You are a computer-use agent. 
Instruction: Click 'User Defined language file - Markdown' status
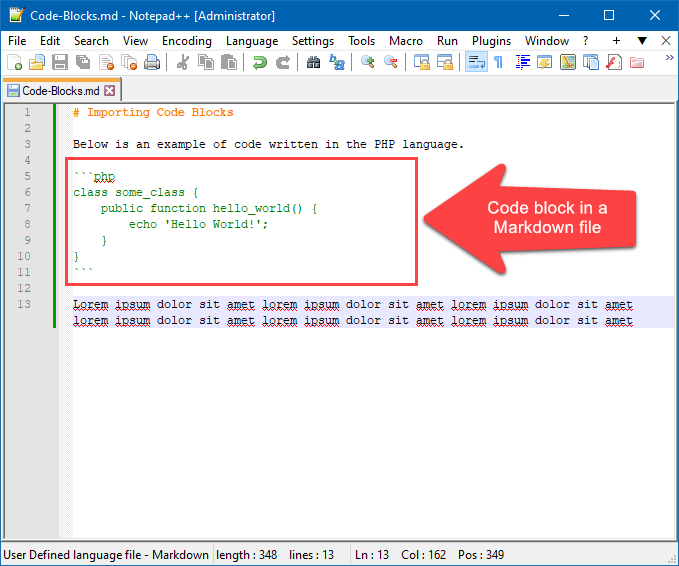[106, 555]
